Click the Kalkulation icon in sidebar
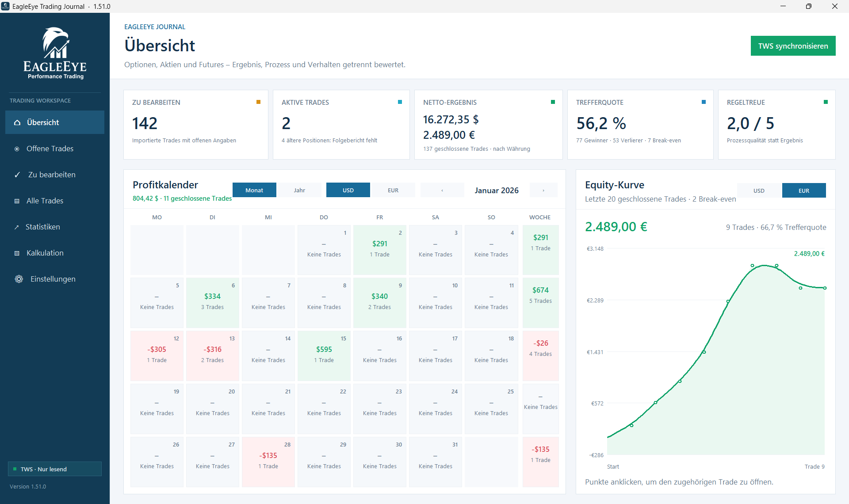 [x=17, y=253]
